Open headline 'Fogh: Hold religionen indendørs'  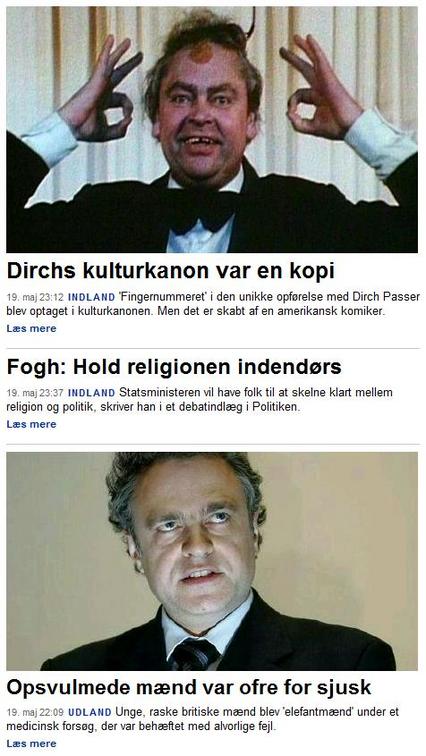click(x=174, y=367)
